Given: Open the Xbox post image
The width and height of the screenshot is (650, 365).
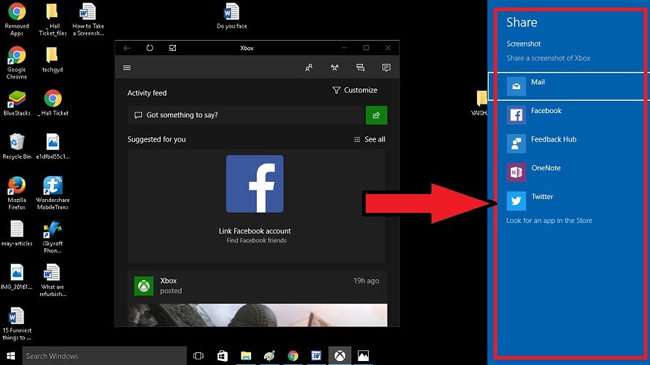Looking at the screenshot, I should tap(257, 315).
